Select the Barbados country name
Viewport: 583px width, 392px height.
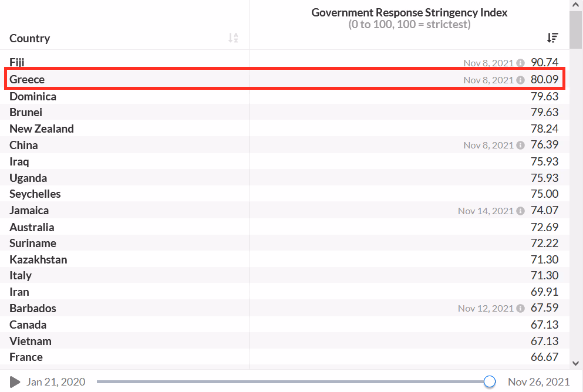pos(33,309)
